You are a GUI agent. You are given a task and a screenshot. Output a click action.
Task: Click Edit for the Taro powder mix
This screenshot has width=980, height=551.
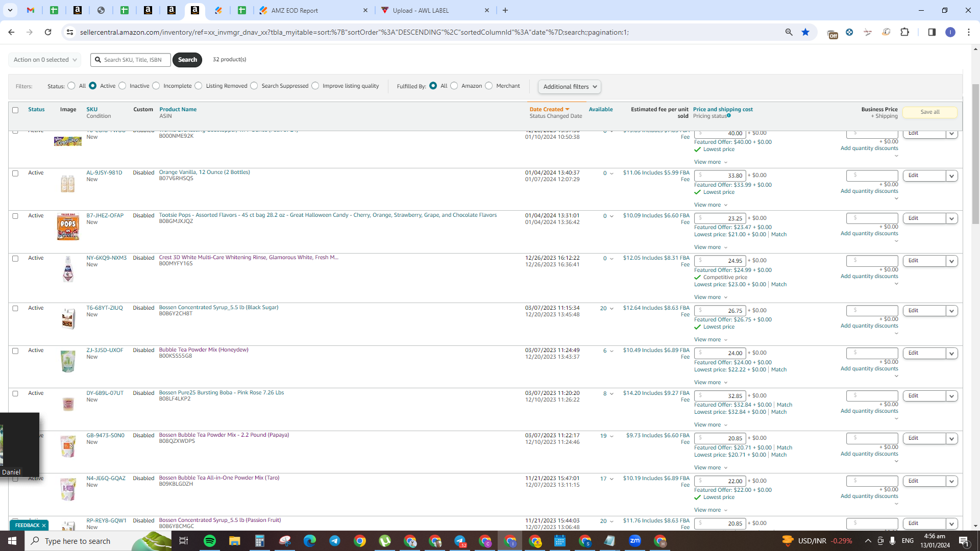point(924,481)
